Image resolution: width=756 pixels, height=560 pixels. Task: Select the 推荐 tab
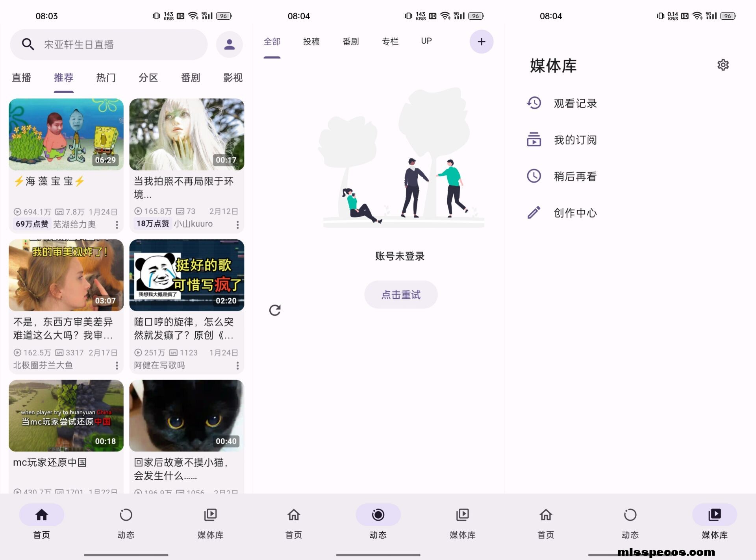[64, 78]
